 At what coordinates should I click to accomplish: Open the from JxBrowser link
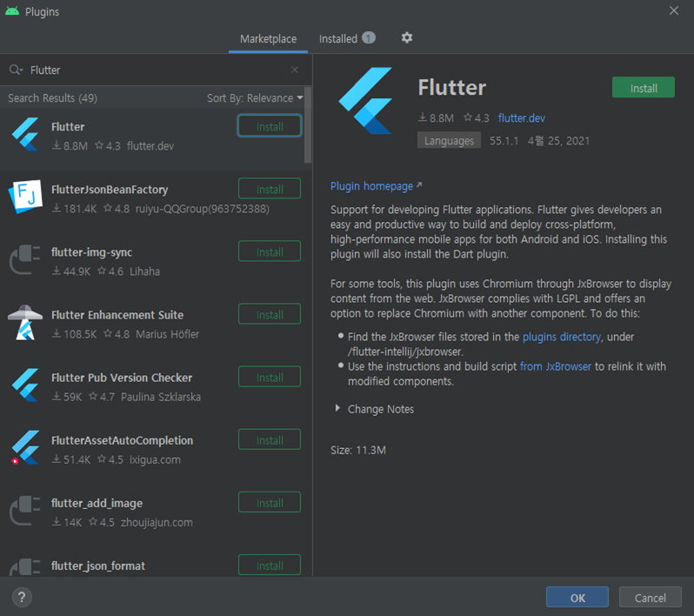click(x=556, y=366)
